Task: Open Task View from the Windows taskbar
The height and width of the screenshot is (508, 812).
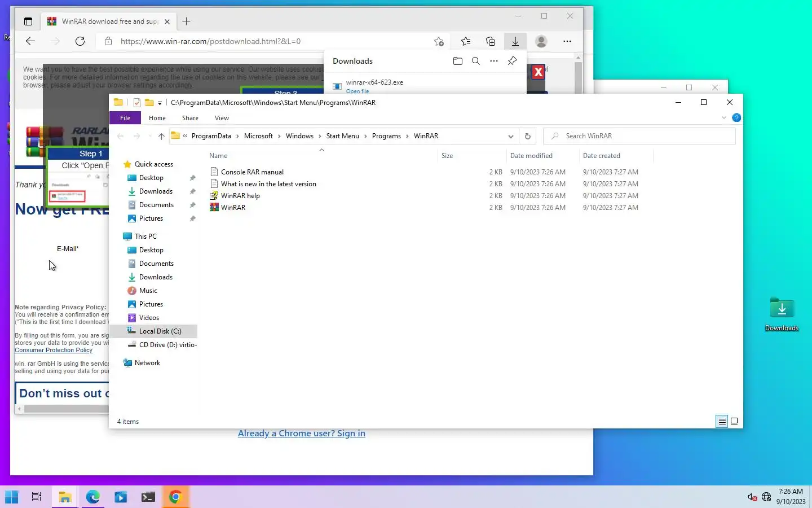Action: (x=37, y=497)
